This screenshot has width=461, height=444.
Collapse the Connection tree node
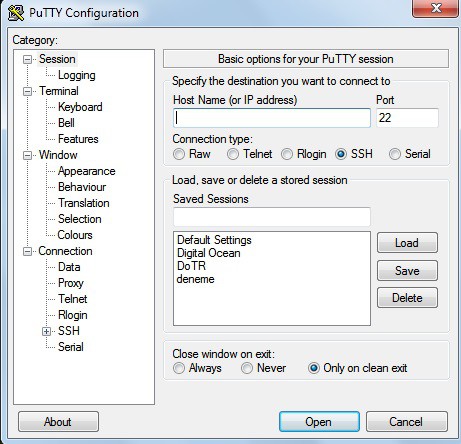(27, 251)
